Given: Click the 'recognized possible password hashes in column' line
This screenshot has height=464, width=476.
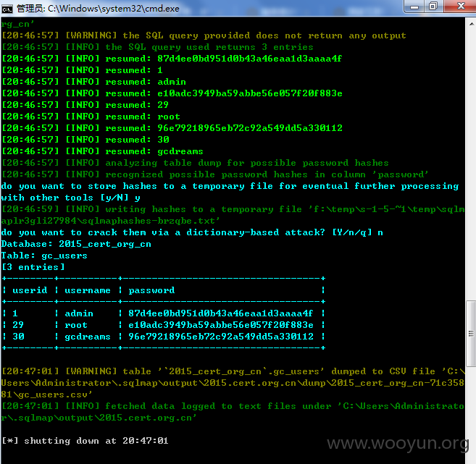Looking at the screenshot, I should point(215,174).
